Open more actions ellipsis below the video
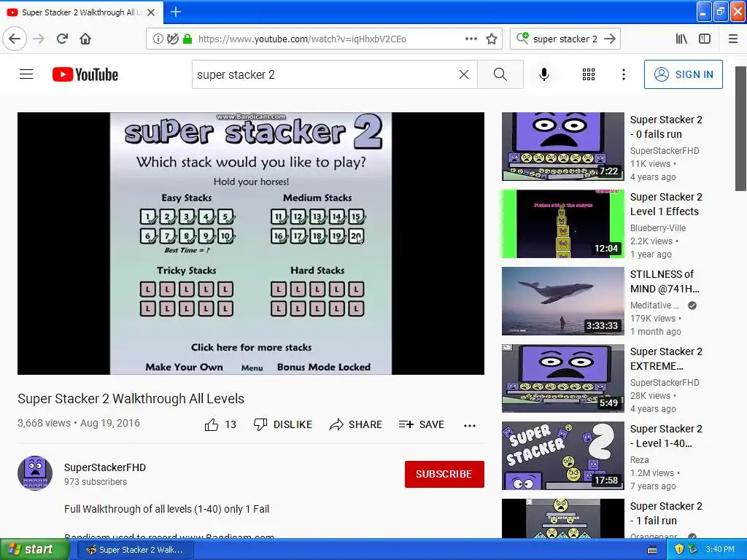 coord(470,425)
